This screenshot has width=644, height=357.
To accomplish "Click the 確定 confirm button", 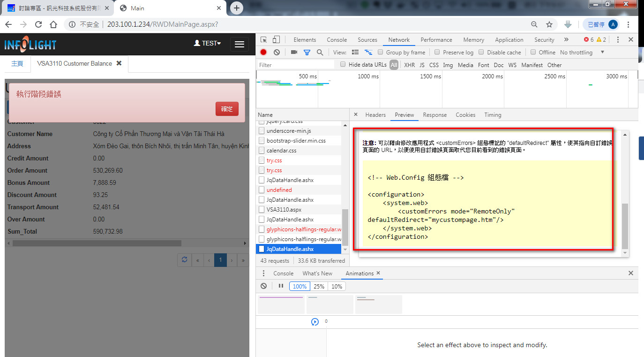I will [x=227, y=109].
